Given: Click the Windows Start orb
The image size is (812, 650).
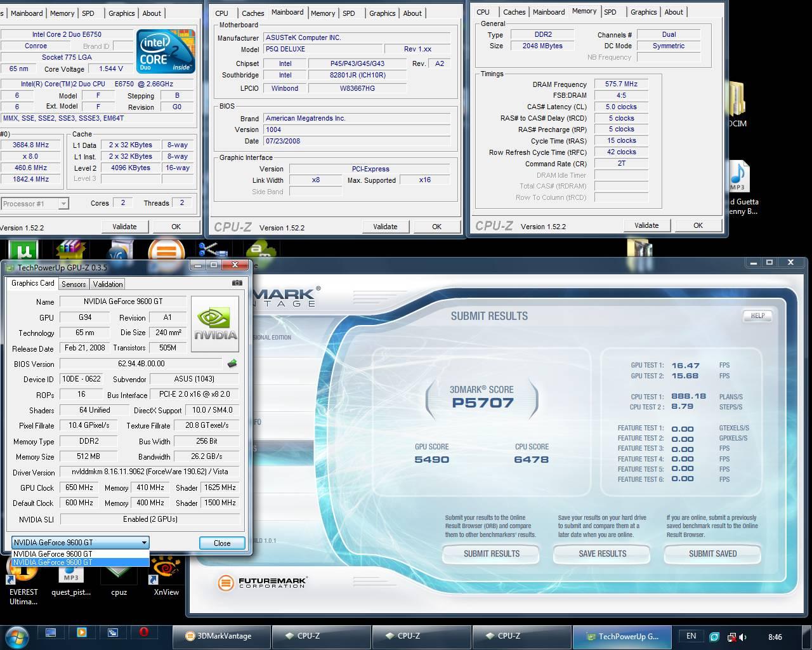Looking at the screenshot, I should [16, 635].
